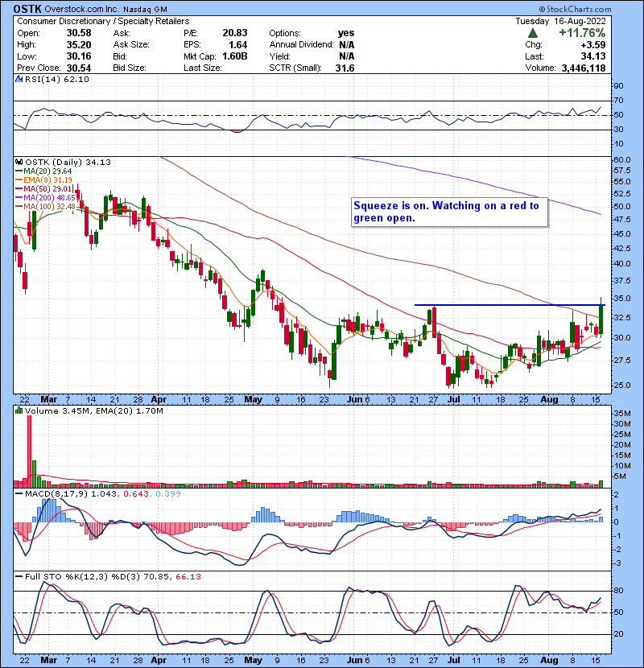Click the stochastic %K value 70.85
The width and height of the screenshot is (644, 668).
point(156,577)
